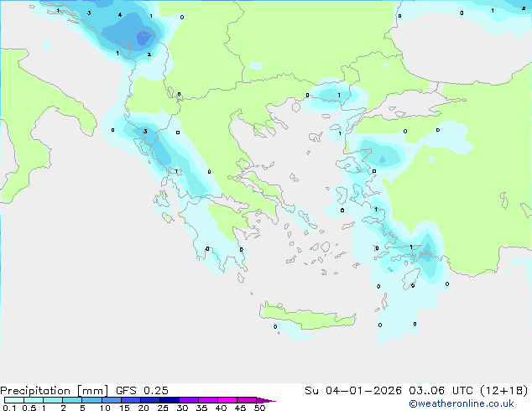
Task: Select the 45–50 mm legend color box
Action: click(x=247, y=400)
